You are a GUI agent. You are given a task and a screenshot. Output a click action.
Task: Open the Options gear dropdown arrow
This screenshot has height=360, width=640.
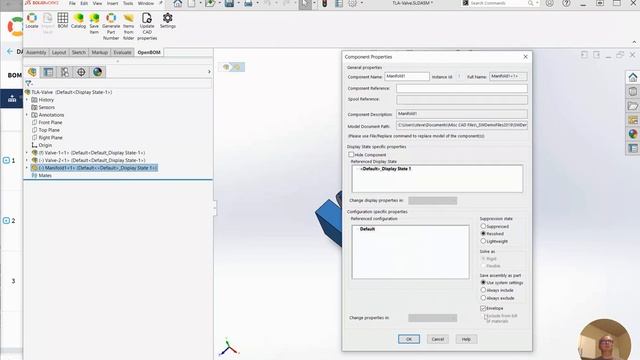(362, 4)
